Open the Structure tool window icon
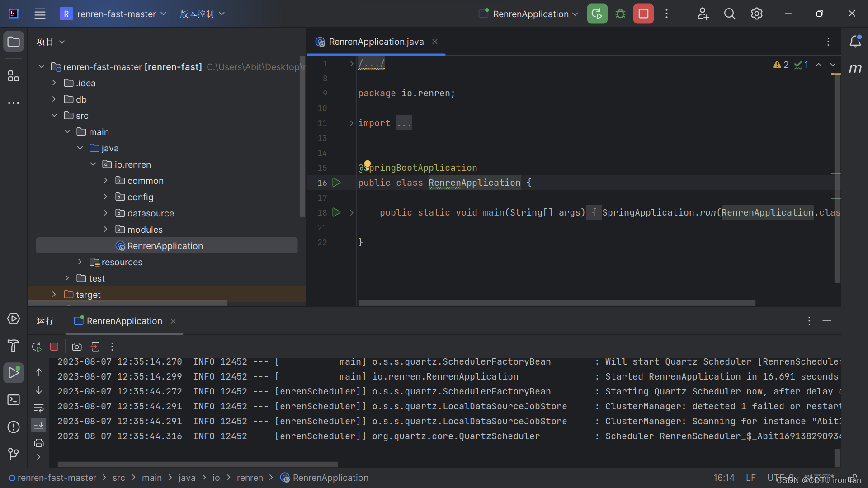This screenshot has width=868, height=488. coord(14,76)
